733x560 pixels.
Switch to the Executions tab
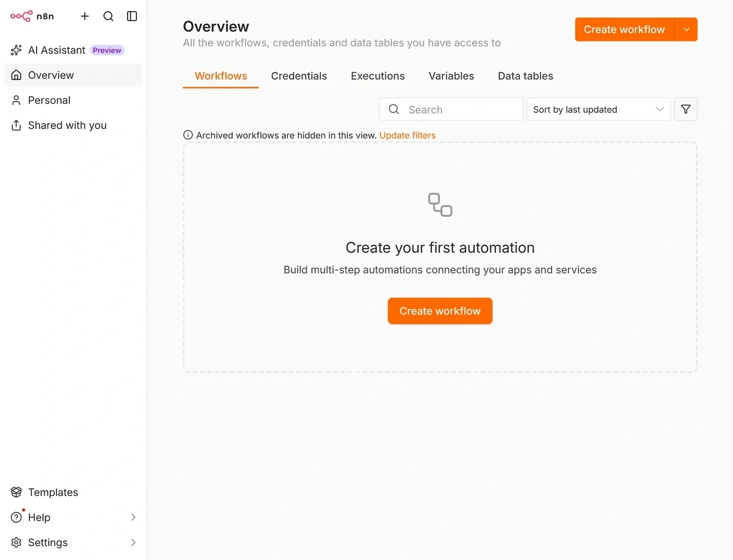[x=377, y=76]
